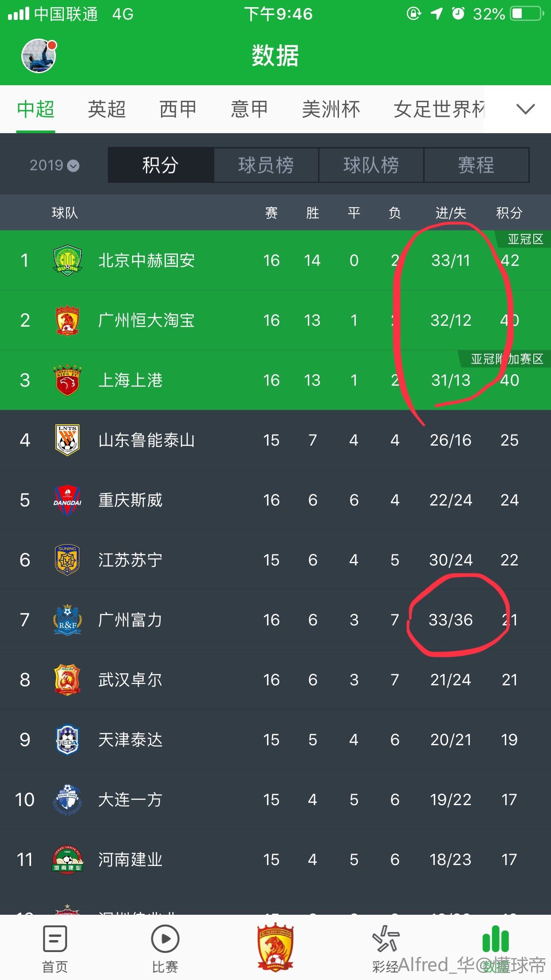Viewport: 551px width, 980px height.
Task: Switch to the 英超 league tab
Action: [106, 109]
